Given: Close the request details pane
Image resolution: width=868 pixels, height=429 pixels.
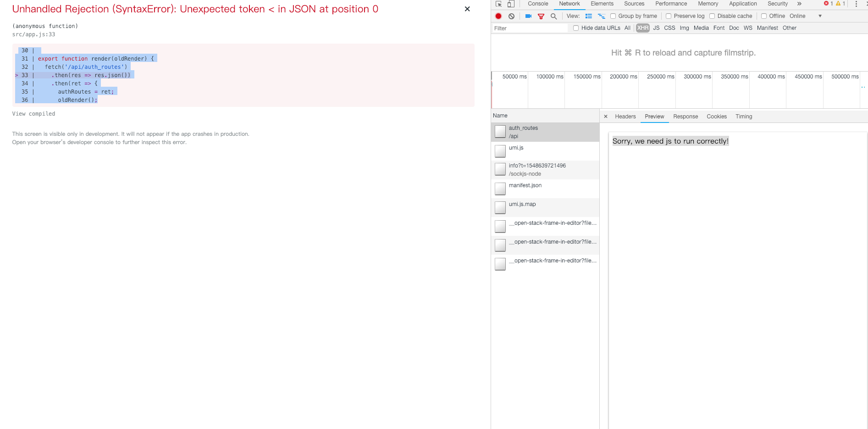Looking at the screenshot, I should point(606,117).
